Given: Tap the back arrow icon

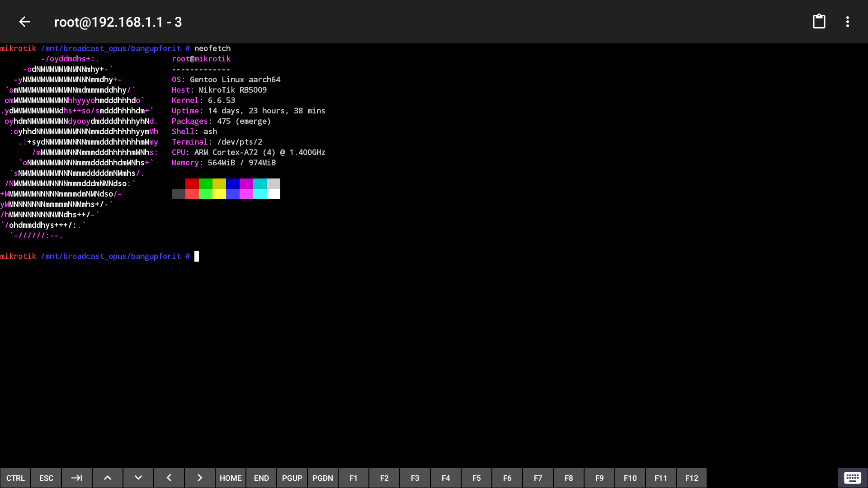Looking at the screenshot, I should pos(24,22).
